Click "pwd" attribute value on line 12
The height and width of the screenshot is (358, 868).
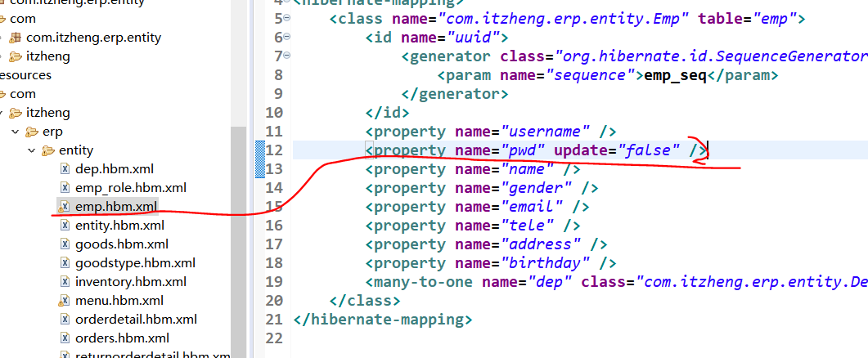pos(524,150)
